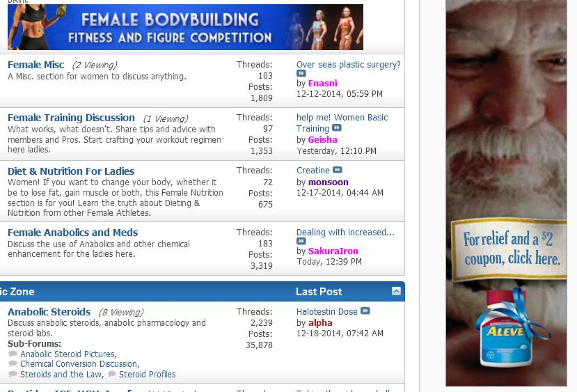View user SakuraIron's profile
The height and width of the screenshot is (392, 577).
333,251
